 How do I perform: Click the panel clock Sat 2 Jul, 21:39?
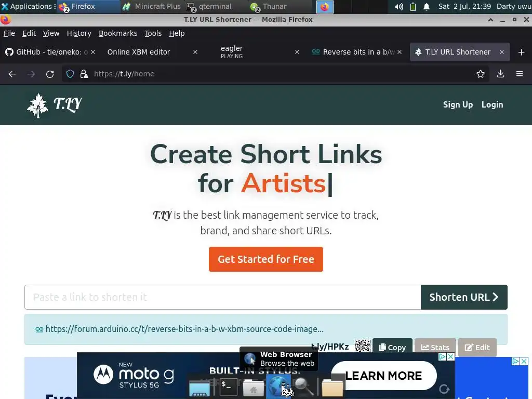click(x=464, y=6)
